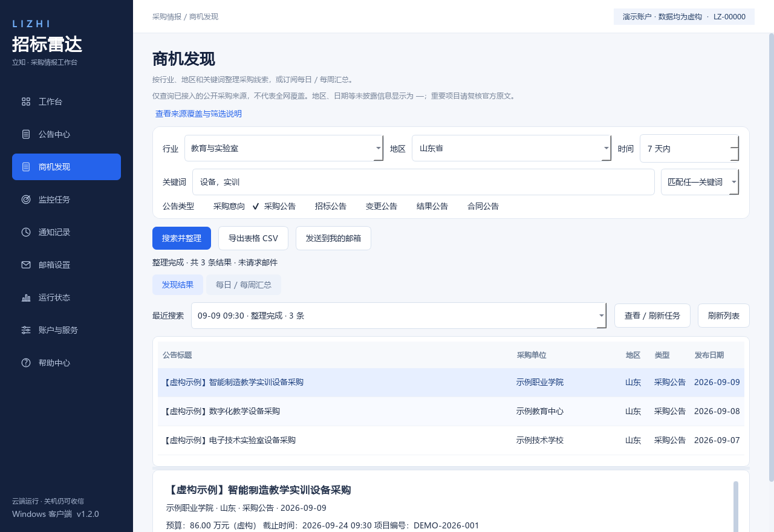Click the 工作台 grid icon in sidebar
The width and height of the screenshot is (774, 532).
(26, 102)
